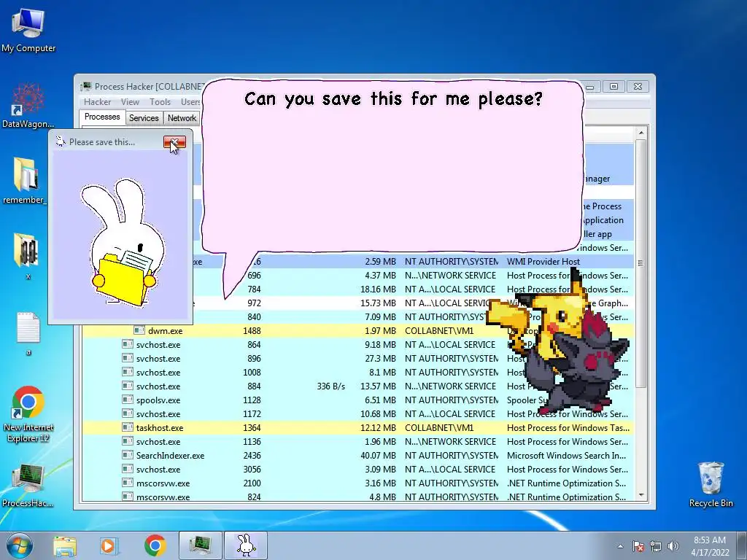The width and height of the screenshot is (747, 560).
Task: Open the folder named x on desktop
Action: 28,256
